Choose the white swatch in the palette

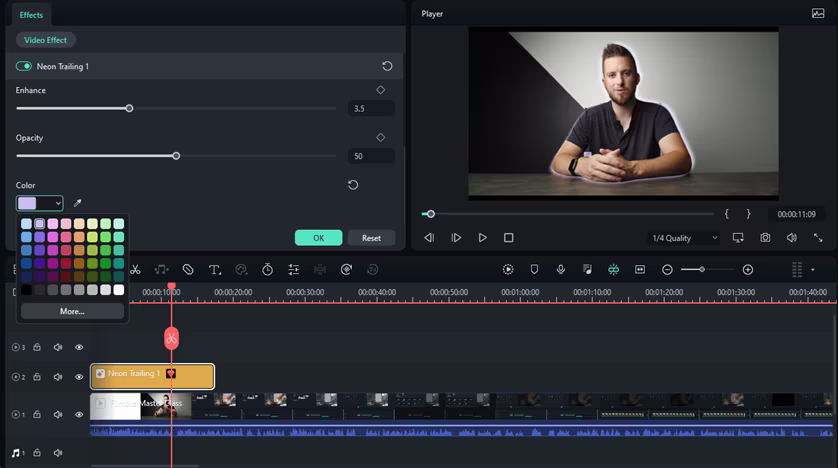tap(119, 290)
